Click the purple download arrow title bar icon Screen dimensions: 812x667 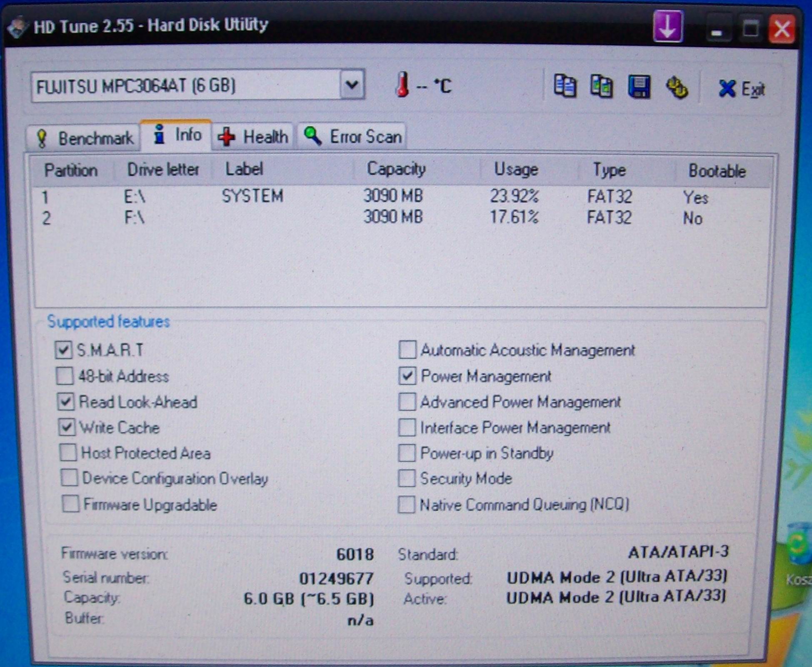(x=668, y=27)
